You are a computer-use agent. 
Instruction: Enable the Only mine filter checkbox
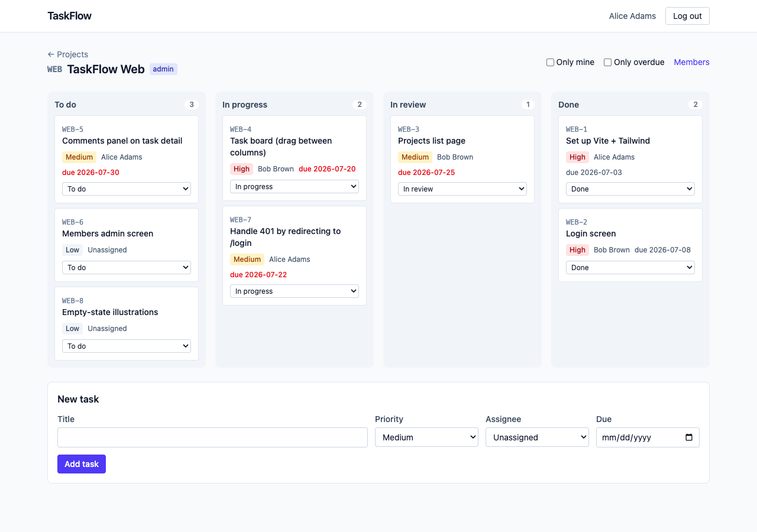(x=550, y=62)
